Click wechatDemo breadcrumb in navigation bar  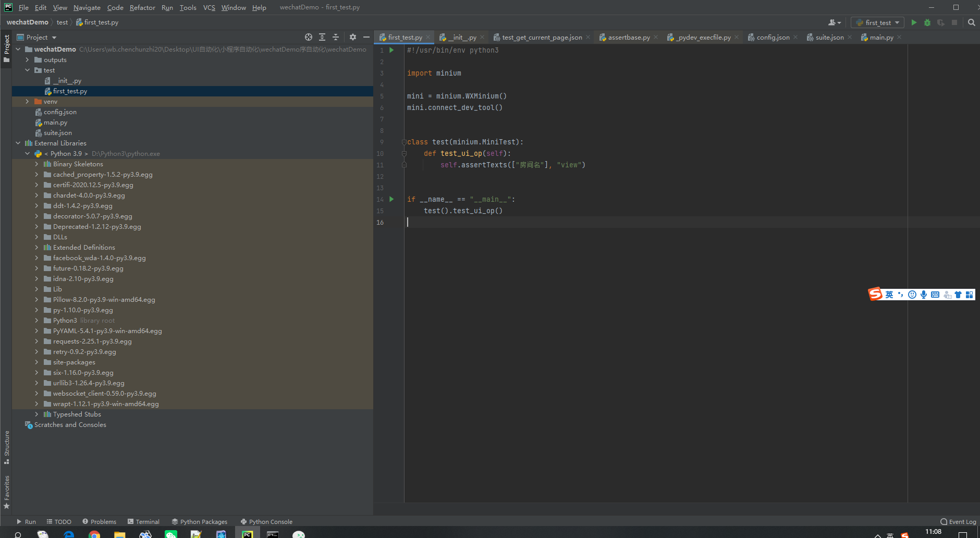(x=27, y=22)
